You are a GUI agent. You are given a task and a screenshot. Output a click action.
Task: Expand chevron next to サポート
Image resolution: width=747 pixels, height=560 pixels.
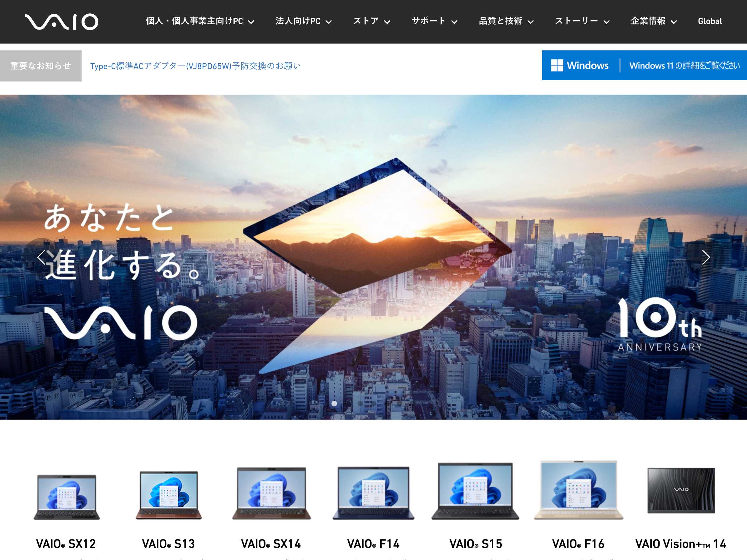(454, 22)
